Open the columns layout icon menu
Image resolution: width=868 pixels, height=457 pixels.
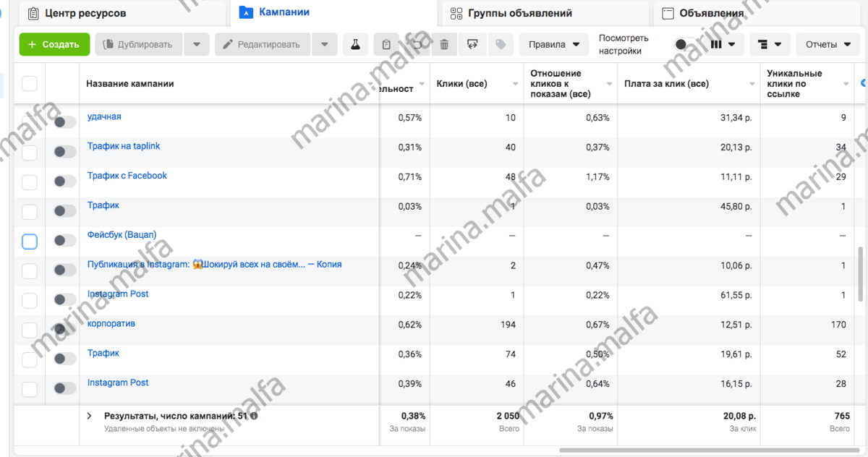pyautogui.click(x=723, y=44)
